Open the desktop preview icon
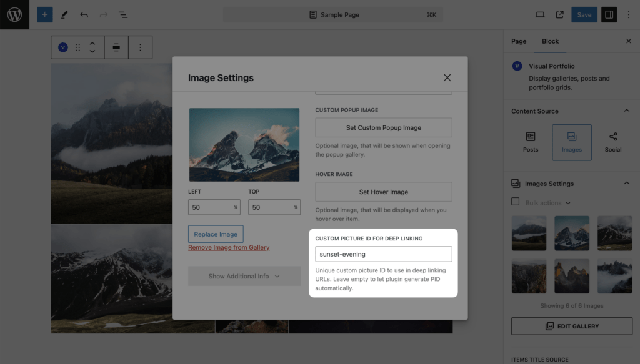The width and height of the screenshot is (640, 364). pos(540,15)
